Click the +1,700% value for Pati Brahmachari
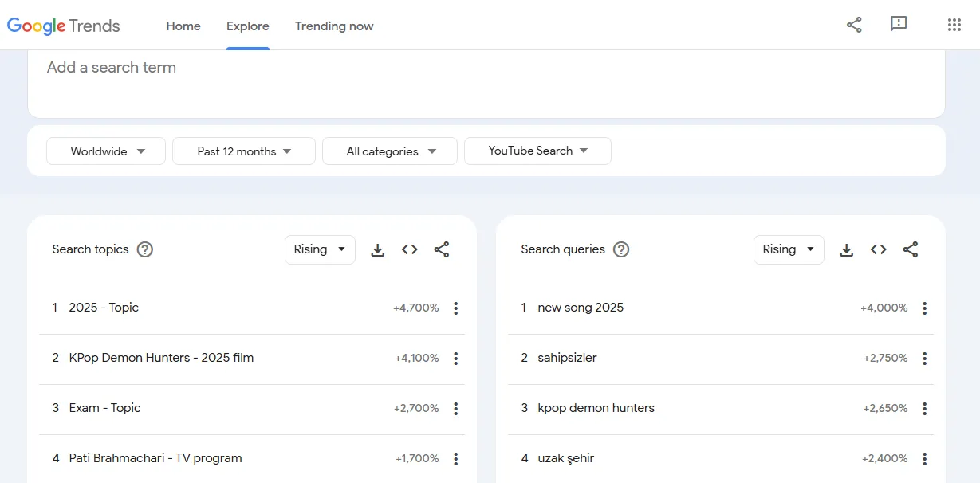The image size is (980, 483). tap(417, 459)
